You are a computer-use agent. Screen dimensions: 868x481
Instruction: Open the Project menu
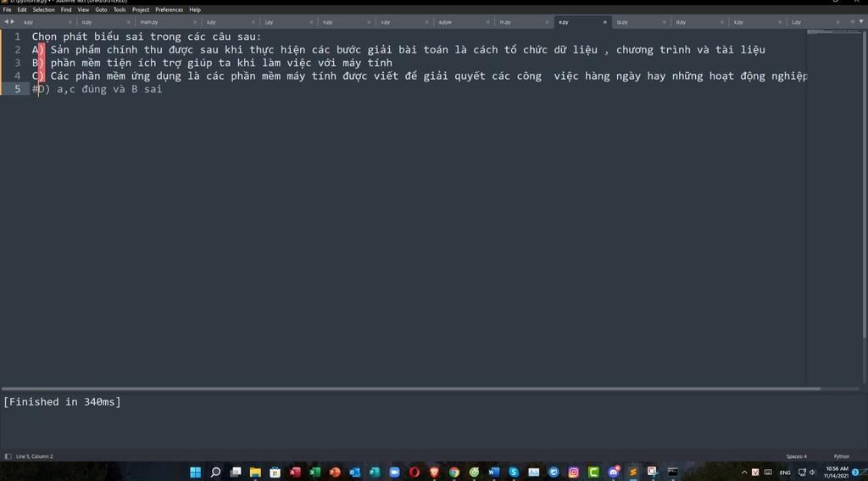pos(141,9)
